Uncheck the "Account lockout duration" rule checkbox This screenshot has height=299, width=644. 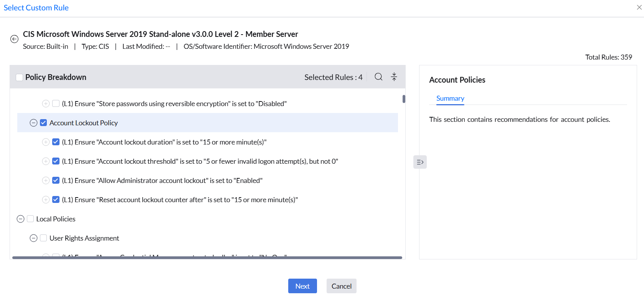pos(56,142)
